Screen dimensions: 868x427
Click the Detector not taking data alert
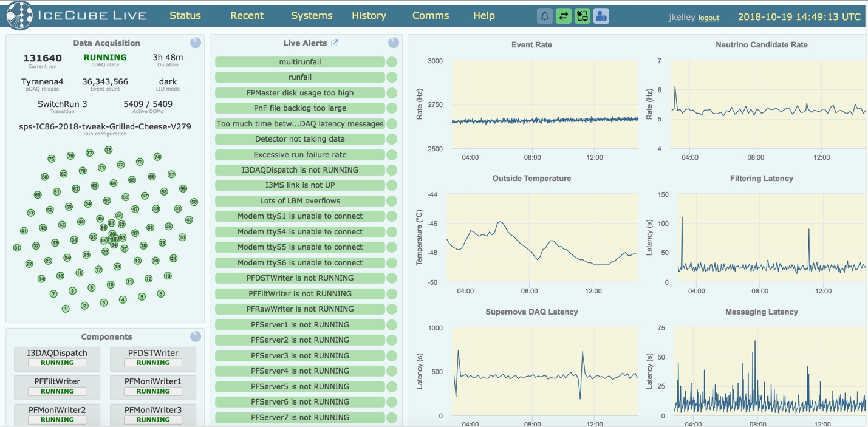(x=299, y=139)
